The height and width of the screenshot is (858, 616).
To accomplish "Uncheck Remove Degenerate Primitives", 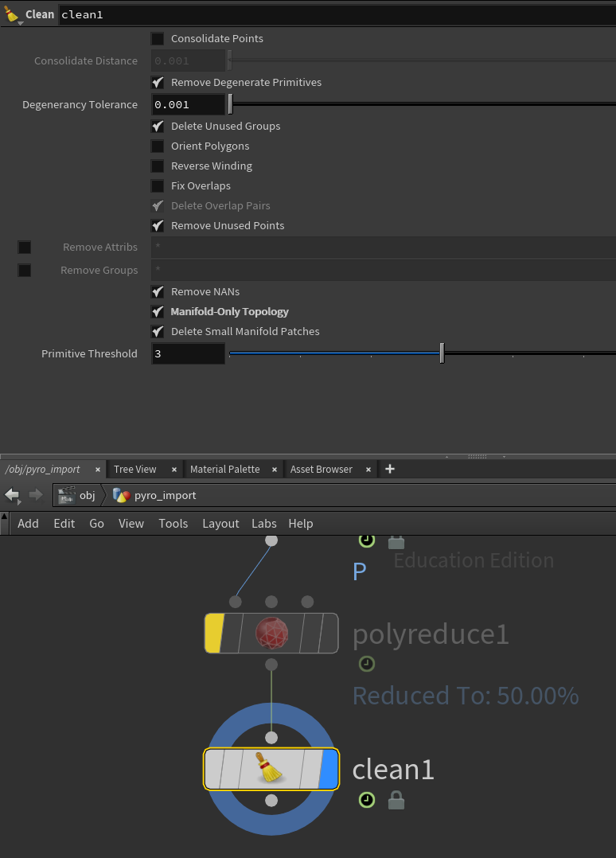I will coord(158,83).
